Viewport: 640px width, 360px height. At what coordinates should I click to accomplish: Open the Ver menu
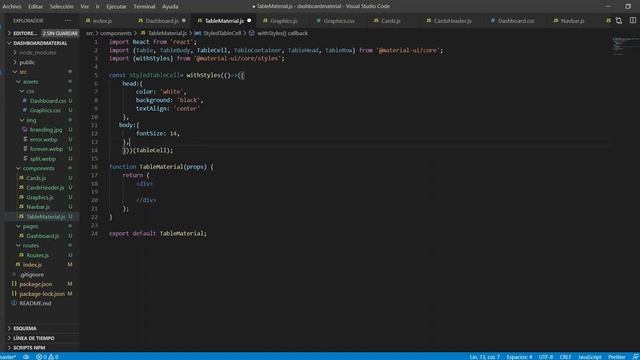84,7
